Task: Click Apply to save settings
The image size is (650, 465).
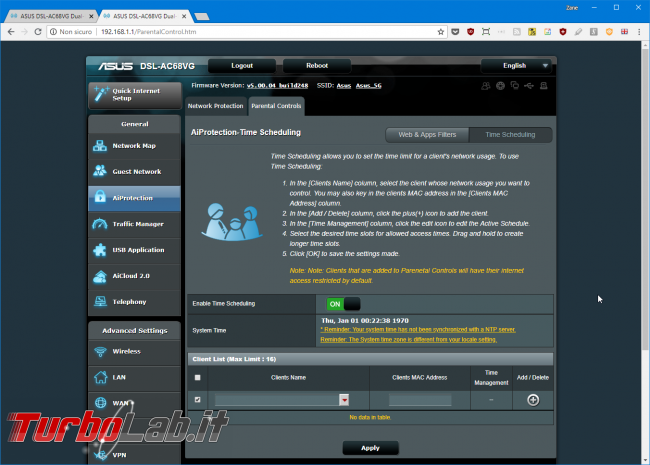Action: point(371,448)
